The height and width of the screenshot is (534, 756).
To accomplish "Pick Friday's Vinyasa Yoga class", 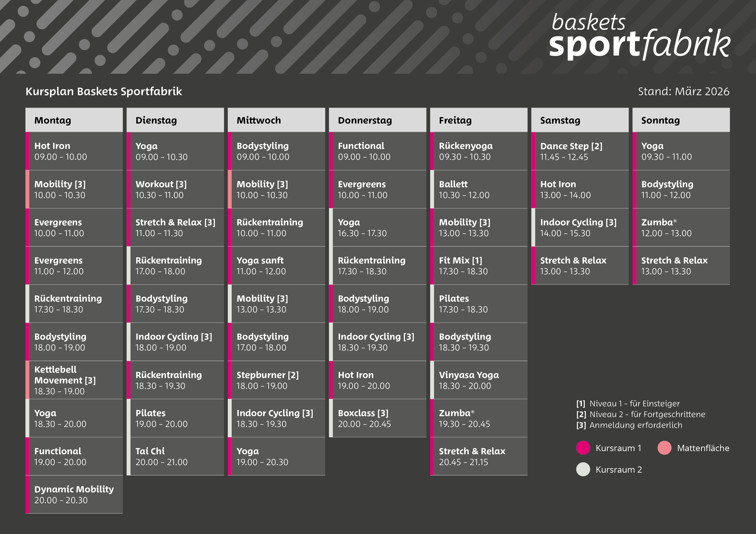I will coord(478,380).
